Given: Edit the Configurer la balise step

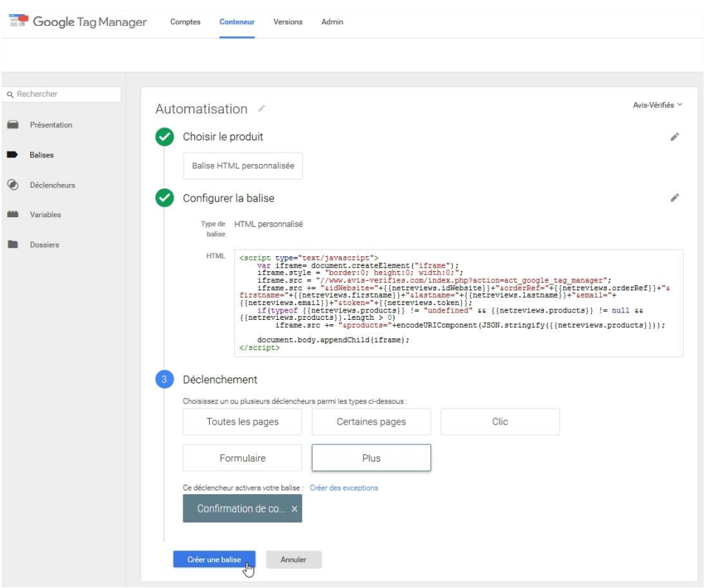Looking at the screenshot, I should [674, 198].
